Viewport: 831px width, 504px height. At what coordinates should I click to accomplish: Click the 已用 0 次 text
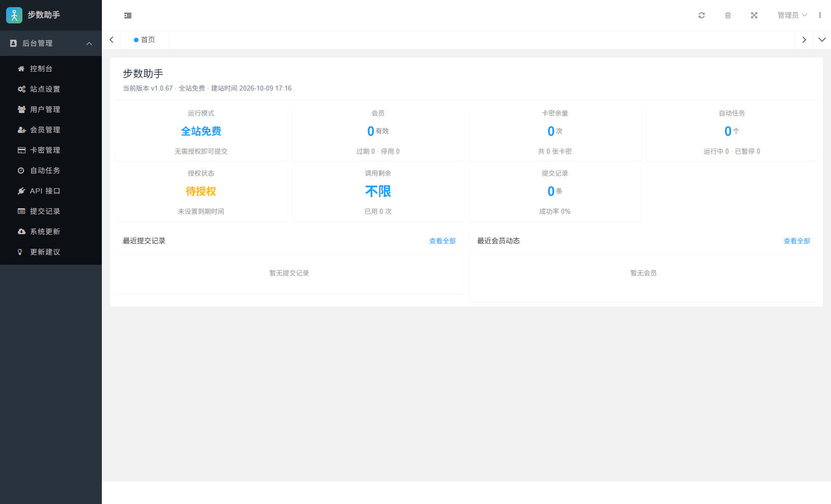coord(378,211)
